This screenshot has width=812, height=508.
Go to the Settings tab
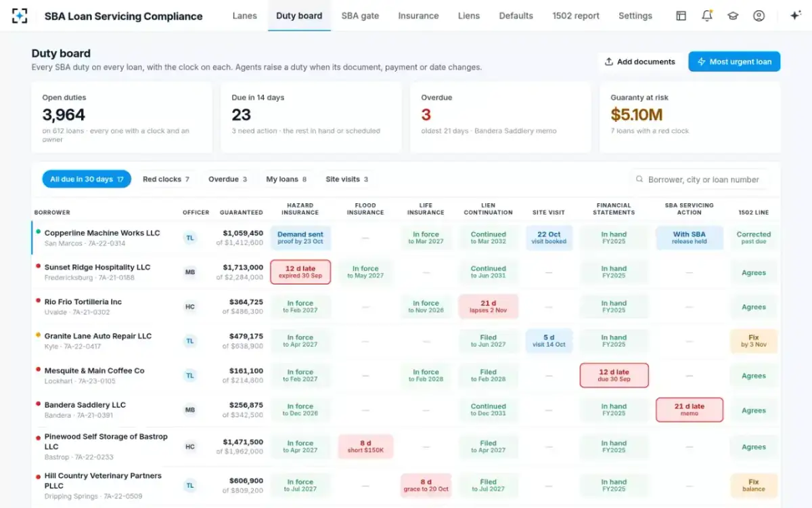click(635, 16)
